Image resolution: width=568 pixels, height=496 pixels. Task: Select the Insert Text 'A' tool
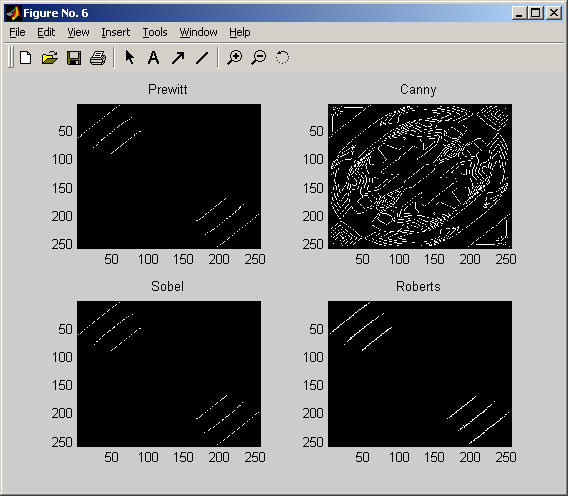pyautogui.click(x=154, y=58)
